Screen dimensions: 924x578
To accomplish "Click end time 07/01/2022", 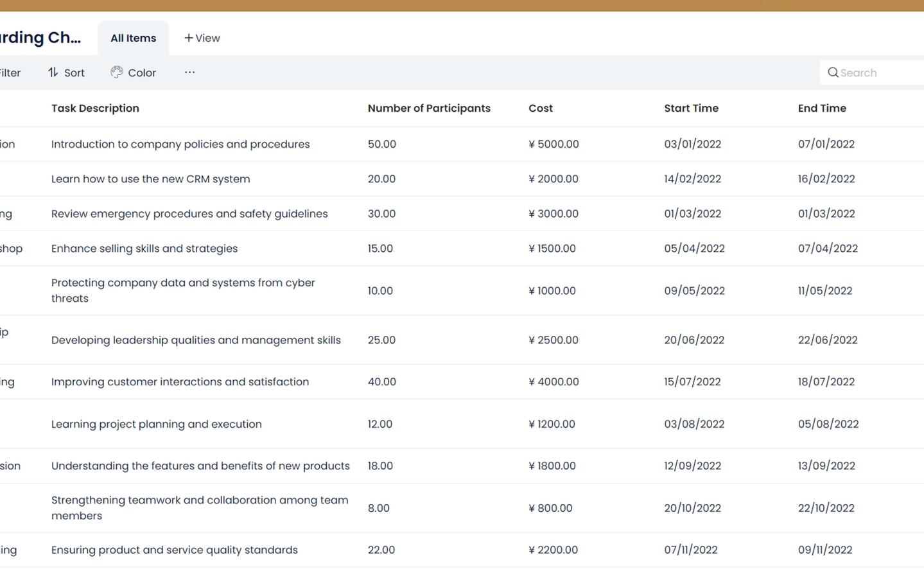I will (826, 144).
